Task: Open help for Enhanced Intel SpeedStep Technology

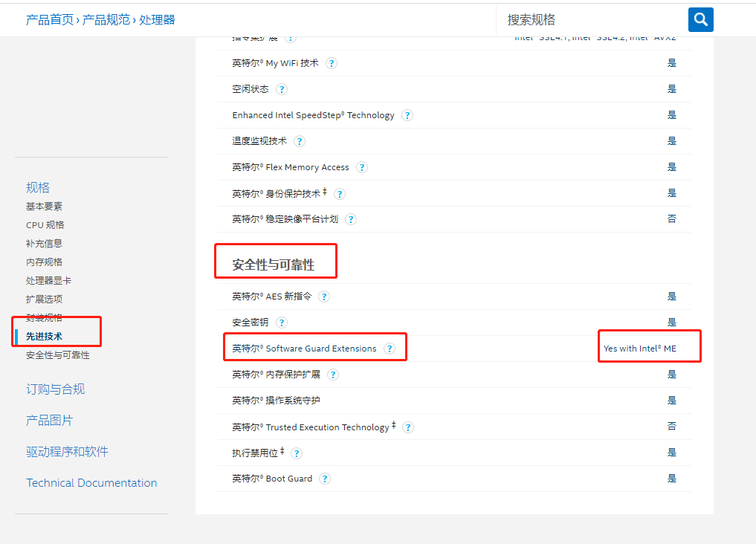Action: click(x=407, y=115)
